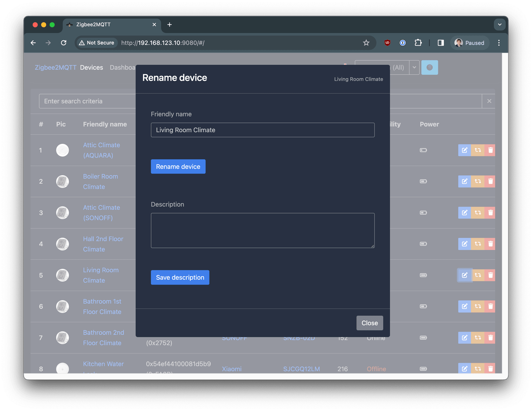The height and width of the screenshot is (411, 532).
Task: Click inside the Description text area
Action: (x=262, y=230)
